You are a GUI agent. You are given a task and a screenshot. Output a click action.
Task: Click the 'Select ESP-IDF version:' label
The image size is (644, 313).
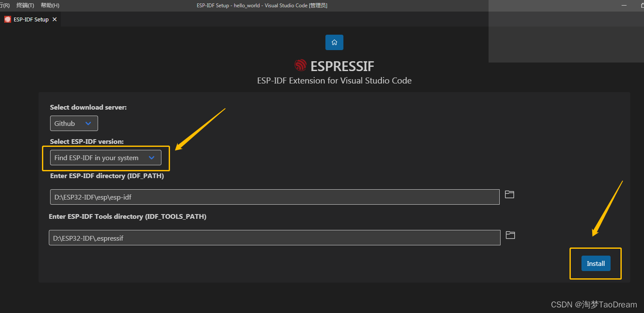(87, 141)
